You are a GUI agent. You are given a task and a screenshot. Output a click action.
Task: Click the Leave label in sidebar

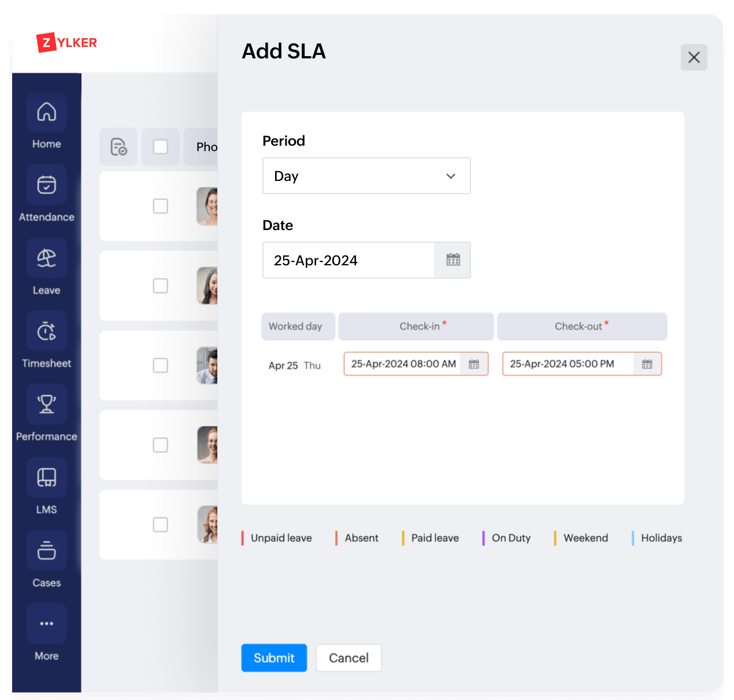pos(46,290)
